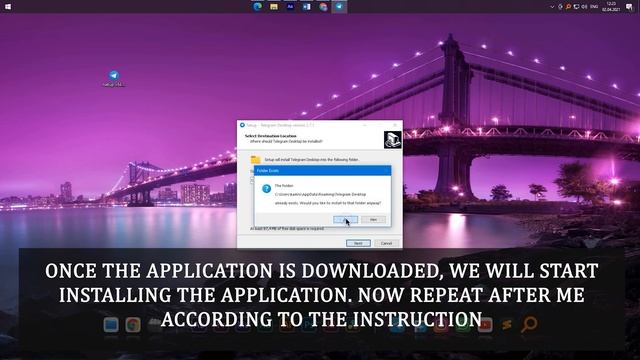Click the Telegram icon in setup title bar
This screenshot has height=360, width=640.
coord(242,125)
